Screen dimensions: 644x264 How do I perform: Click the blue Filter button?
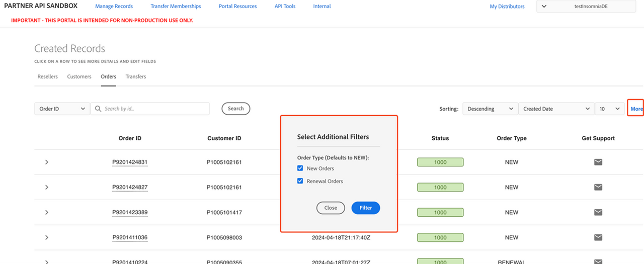pos(366,208)
